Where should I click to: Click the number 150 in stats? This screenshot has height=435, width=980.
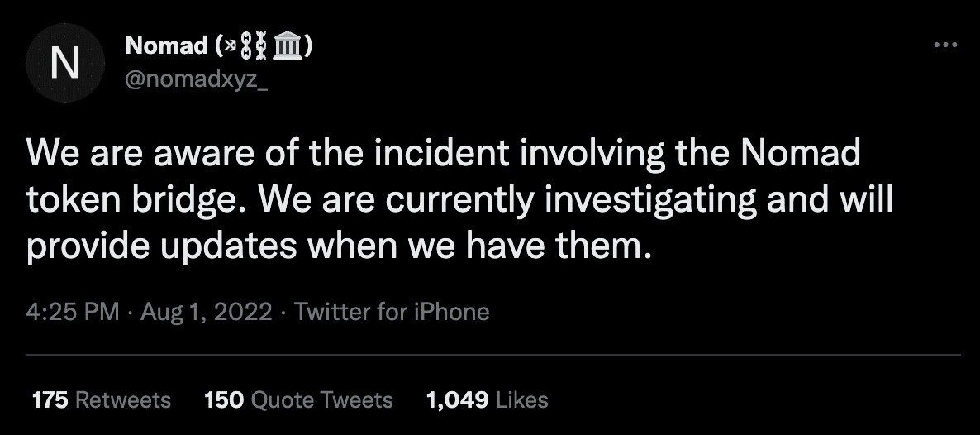[x=223, y=400]
